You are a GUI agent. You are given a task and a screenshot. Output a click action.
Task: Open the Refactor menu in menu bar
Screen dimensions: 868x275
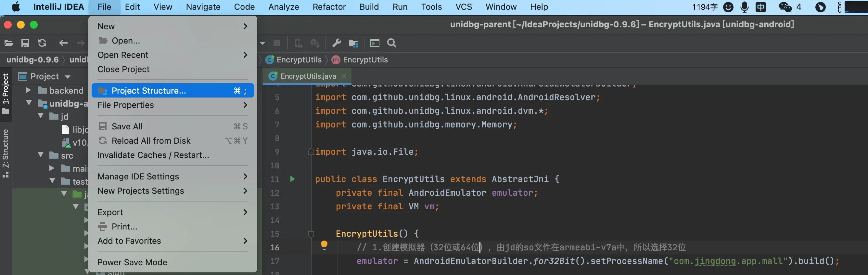(x=329, y=7)
